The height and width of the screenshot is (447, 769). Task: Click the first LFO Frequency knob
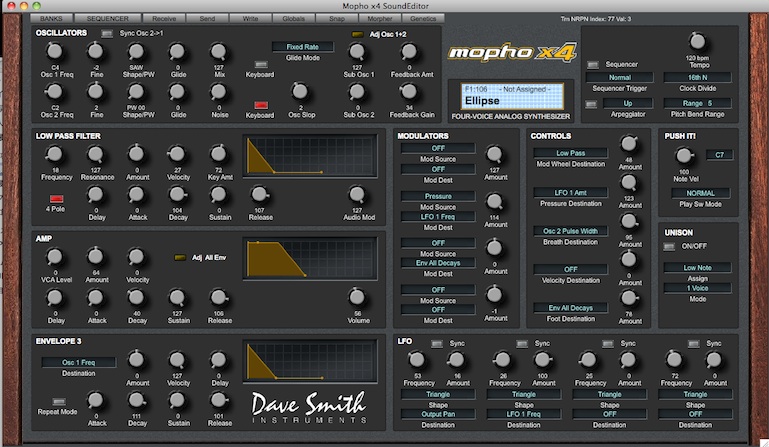point(417,360)
